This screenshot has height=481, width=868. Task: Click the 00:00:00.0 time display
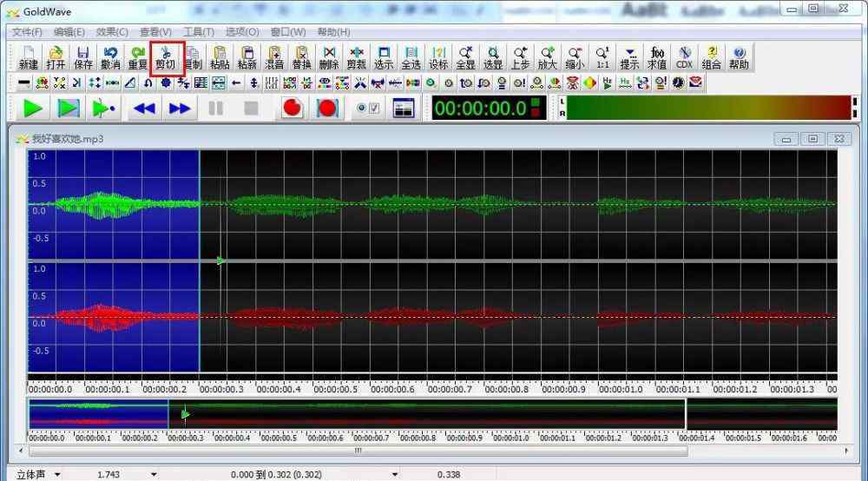tap(489, 108)
